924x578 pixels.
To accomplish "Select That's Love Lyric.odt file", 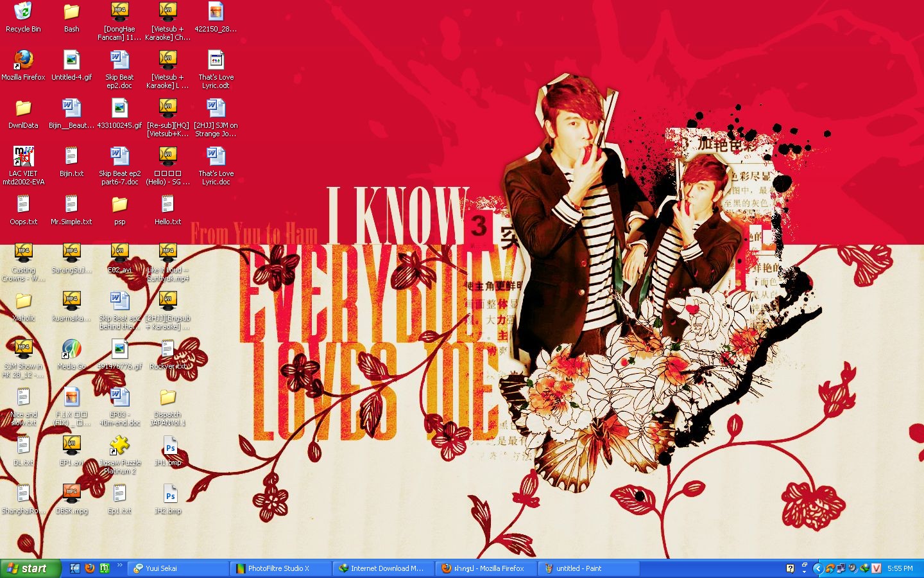I will [x=216, y=69].
